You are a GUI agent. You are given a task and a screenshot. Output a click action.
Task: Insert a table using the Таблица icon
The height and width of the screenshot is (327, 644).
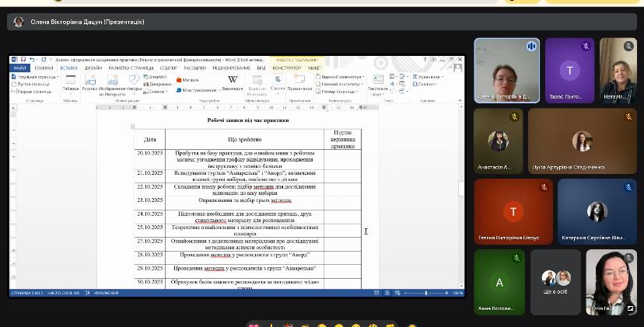click(x=71, y=82)
